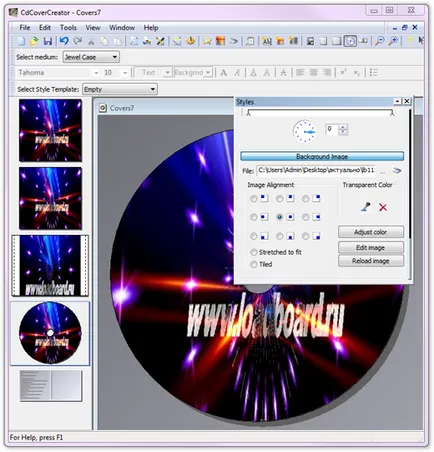
Task: Zoom out with the magnifier minus icon
Action: point(379,41)
